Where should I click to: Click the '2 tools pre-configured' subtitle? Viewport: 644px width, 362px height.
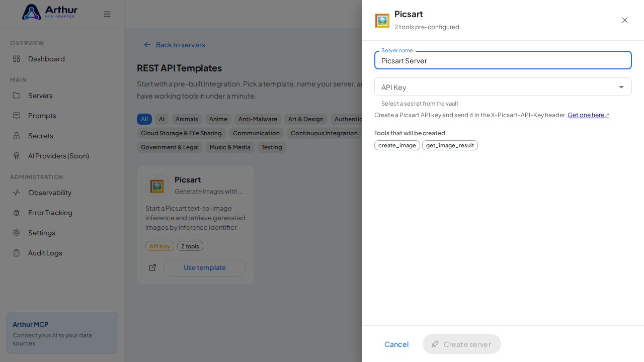tap(427, 27)
